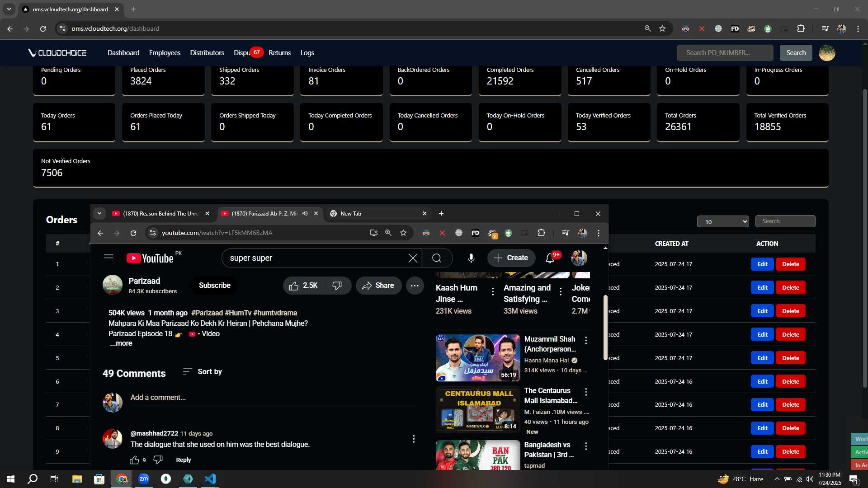Bookmark the dashboard page with star
Screen dimensions: 868x488
click(x=662, y=28)
